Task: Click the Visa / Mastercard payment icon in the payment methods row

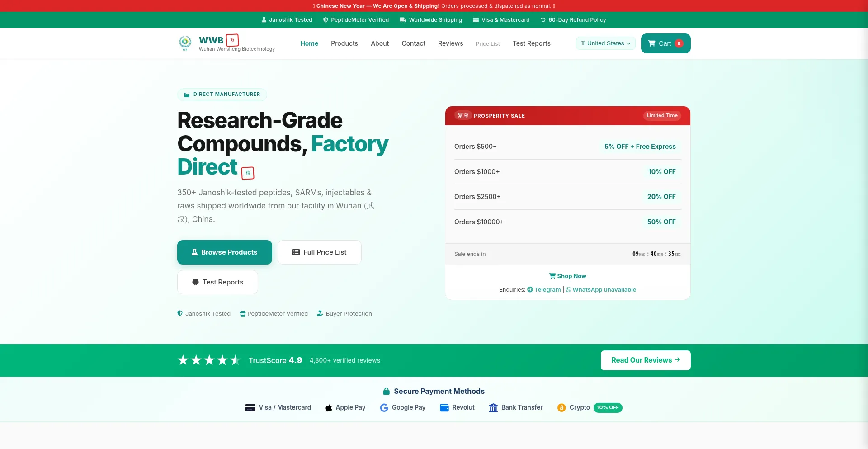Action: 250,408
